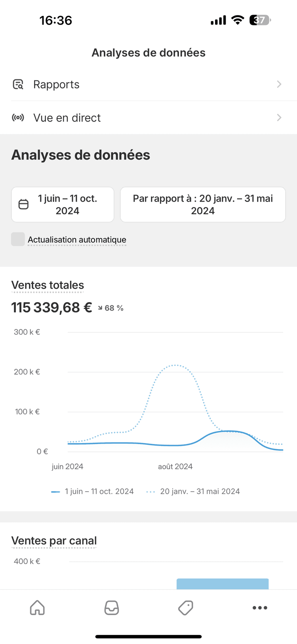Tap the Ventes totales heading link
The width and height of the screenshot is (297, 644).
[x=48, y=285]
